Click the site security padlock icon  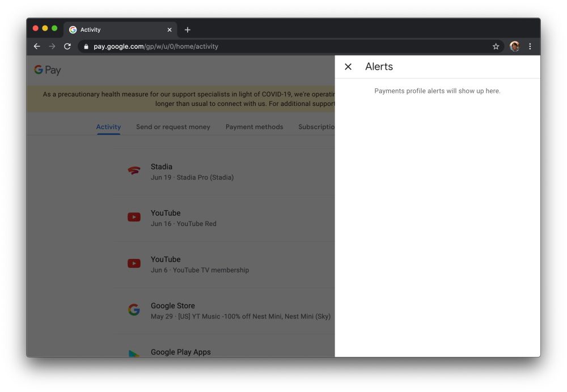(x=85, y=46)
